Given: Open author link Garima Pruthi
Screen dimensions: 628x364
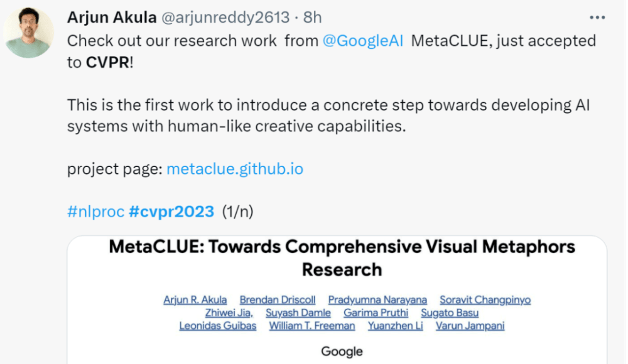Looking at the screenshot, I should pos(376,313).
